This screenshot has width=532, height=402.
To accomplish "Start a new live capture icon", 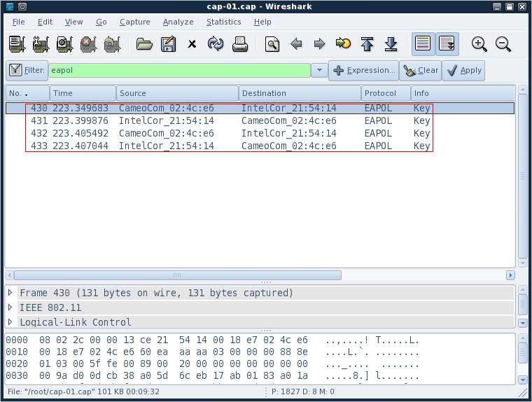I will point(64,44).
